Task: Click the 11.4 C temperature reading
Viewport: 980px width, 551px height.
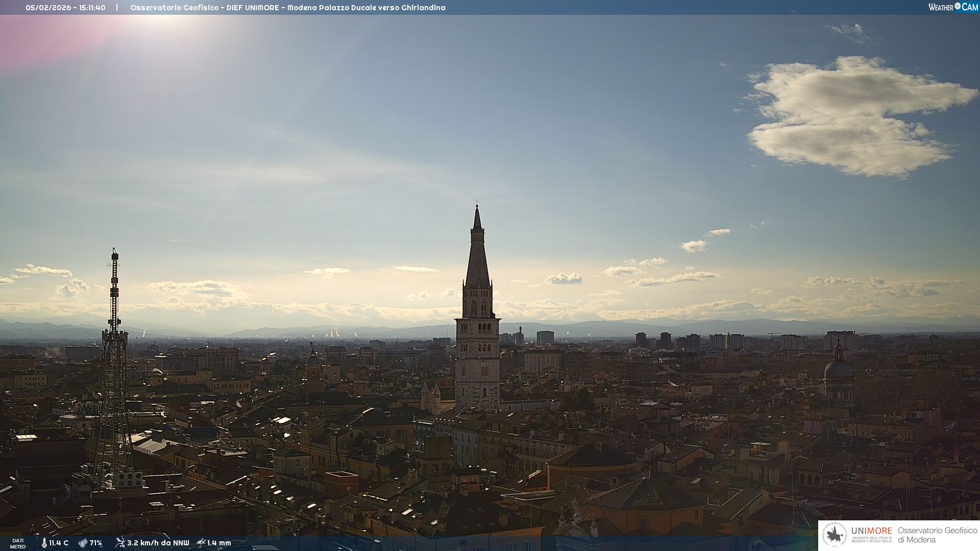Action: pos(59,543)
